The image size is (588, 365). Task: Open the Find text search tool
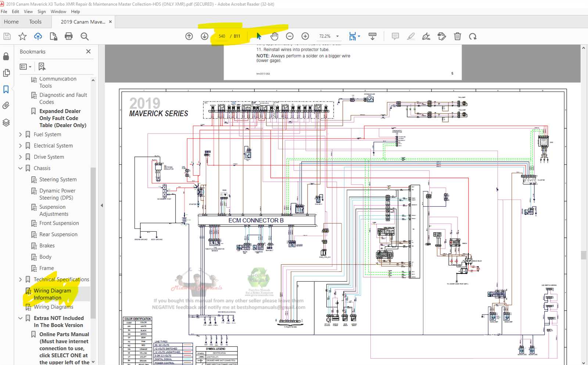[85, 36]
